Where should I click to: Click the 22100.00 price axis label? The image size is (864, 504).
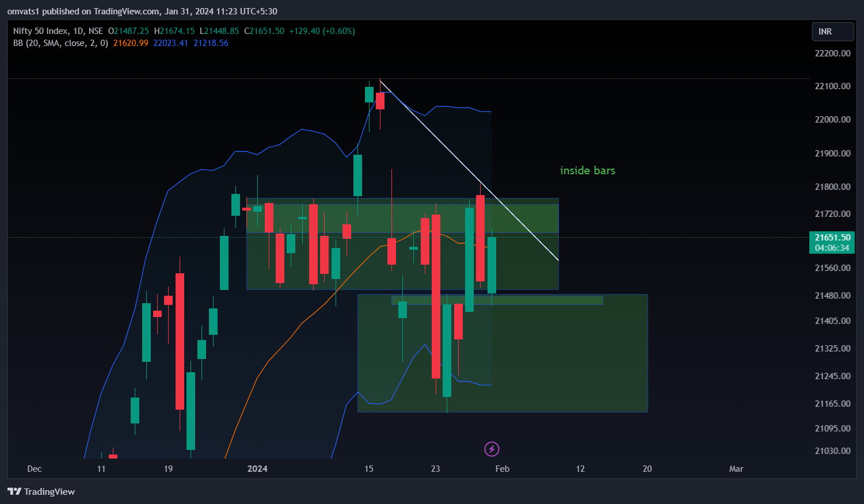[832, 86]
